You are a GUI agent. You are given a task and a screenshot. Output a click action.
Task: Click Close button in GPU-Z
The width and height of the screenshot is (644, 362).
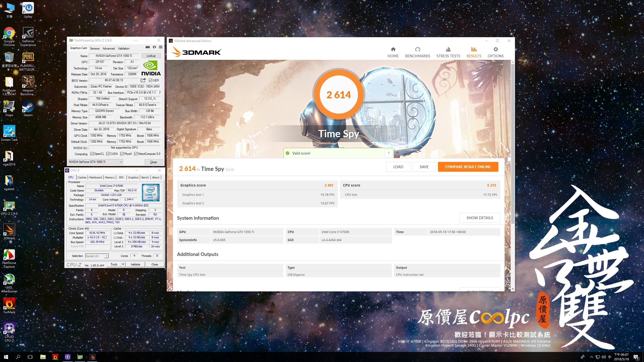pos(153,162)
